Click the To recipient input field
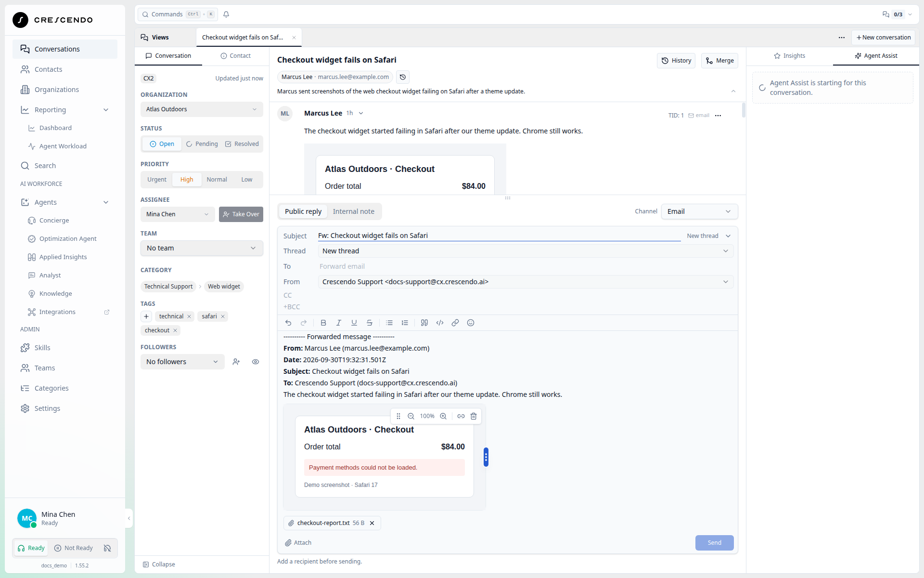This screenshot has height=578, width=924. pyautogui.click(x=526, y=266)
